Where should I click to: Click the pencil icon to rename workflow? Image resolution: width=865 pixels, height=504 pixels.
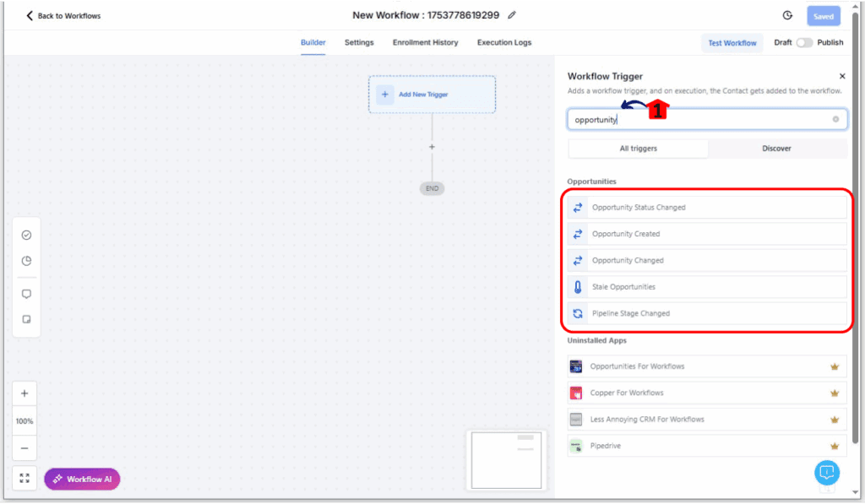[512, 15]
